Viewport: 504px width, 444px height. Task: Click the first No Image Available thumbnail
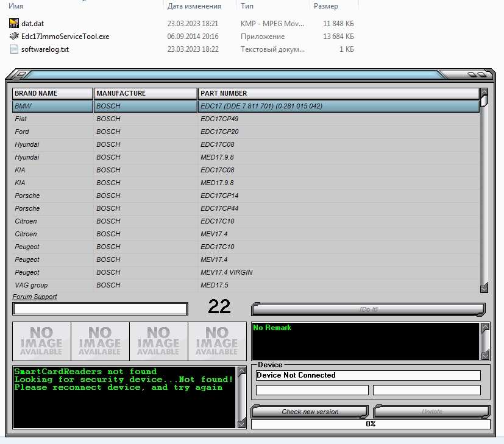click(x=41, y=341)
